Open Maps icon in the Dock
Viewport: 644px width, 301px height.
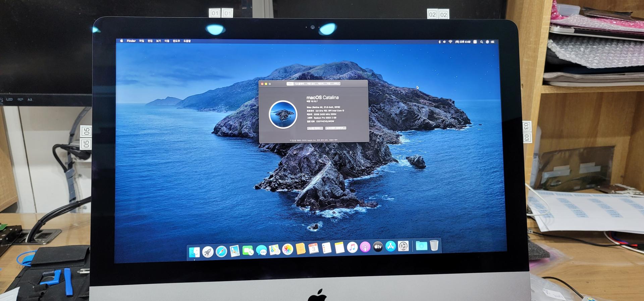(x=274, y=250)
